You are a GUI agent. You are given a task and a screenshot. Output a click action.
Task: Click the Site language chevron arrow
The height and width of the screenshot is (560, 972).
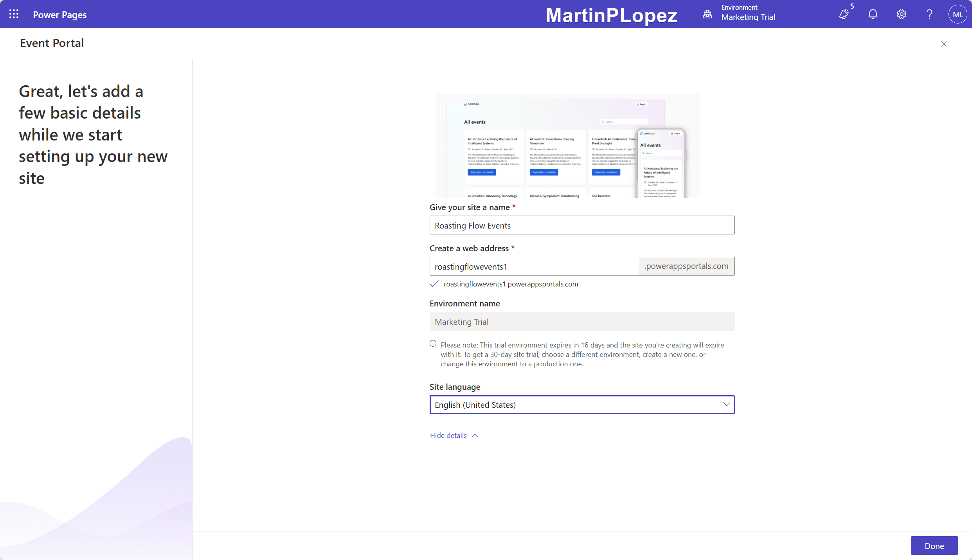tap(726, 404)
